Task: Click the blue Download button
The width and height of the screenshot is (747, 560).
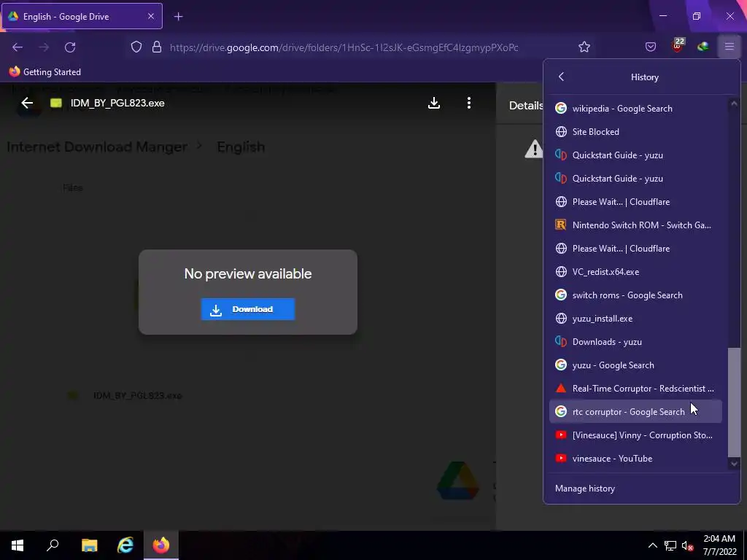Action: click(248, 309)
